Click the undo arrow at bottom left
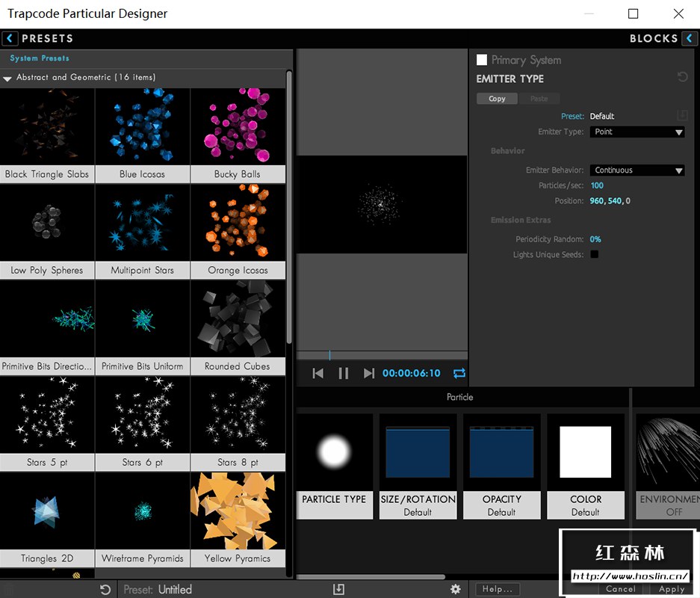Image resolution: width=700 pixels, height=598 pixels. tap(105, 589)
